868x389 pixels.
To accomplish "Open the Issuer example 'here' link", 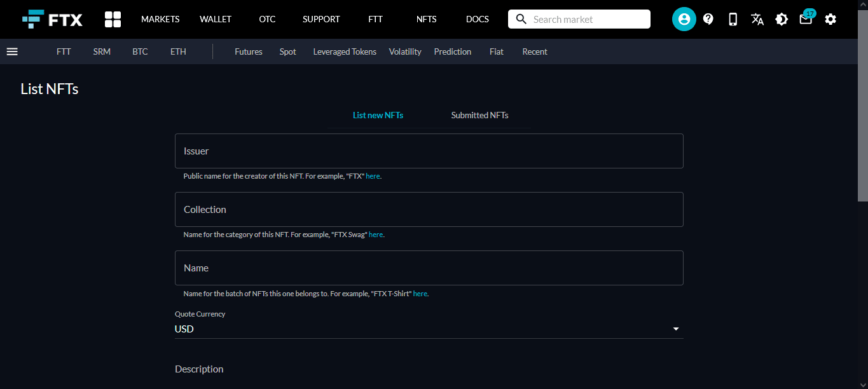I will pyautogui.click(x=373, y=176).
